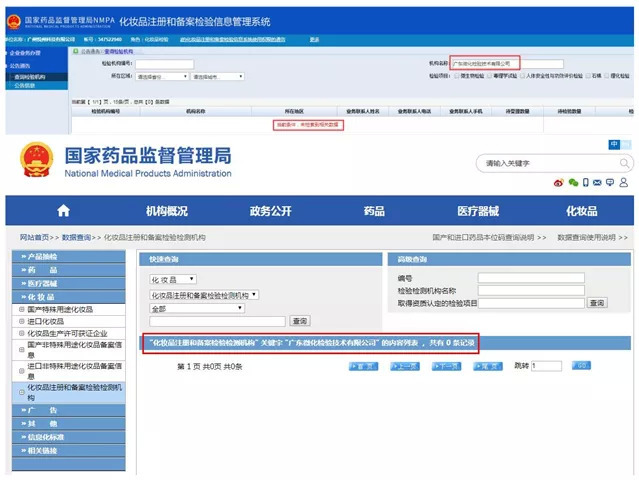The image size is (639, 480).
Task: Click the home icon in navigation bar
Action: 63,211
